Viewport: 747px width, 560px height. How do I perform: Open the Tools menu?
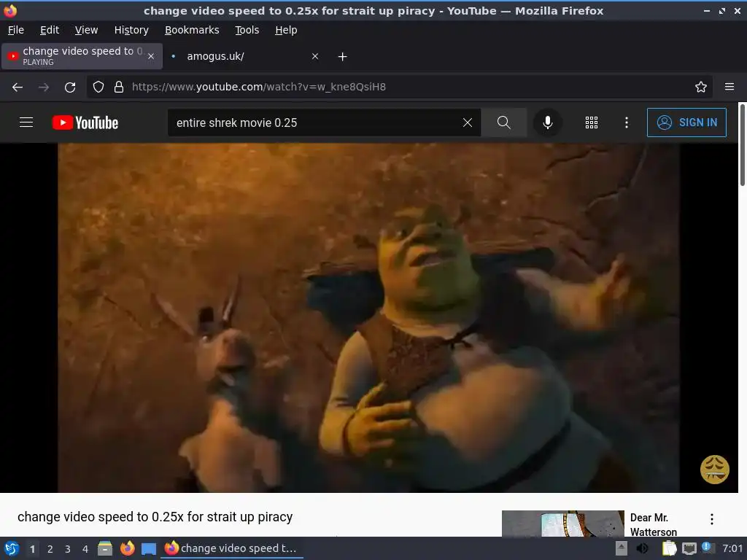point(247,30)
